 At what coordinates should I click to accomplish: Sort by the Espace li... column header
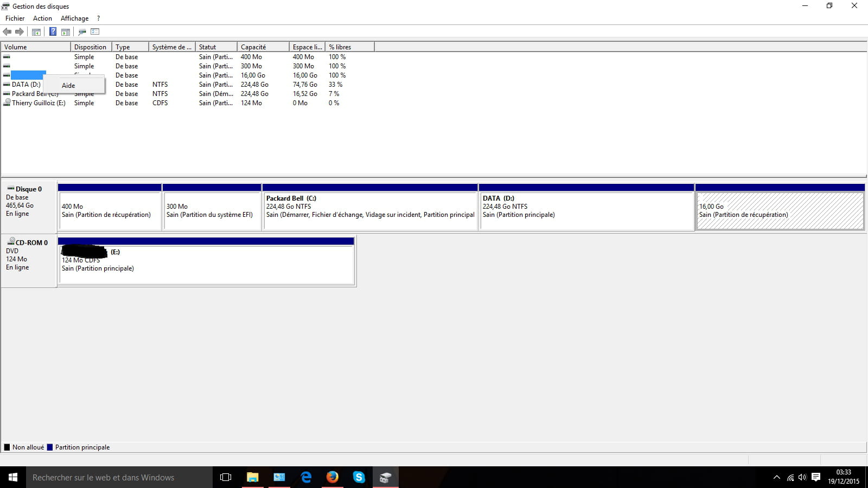coord(307,47)
